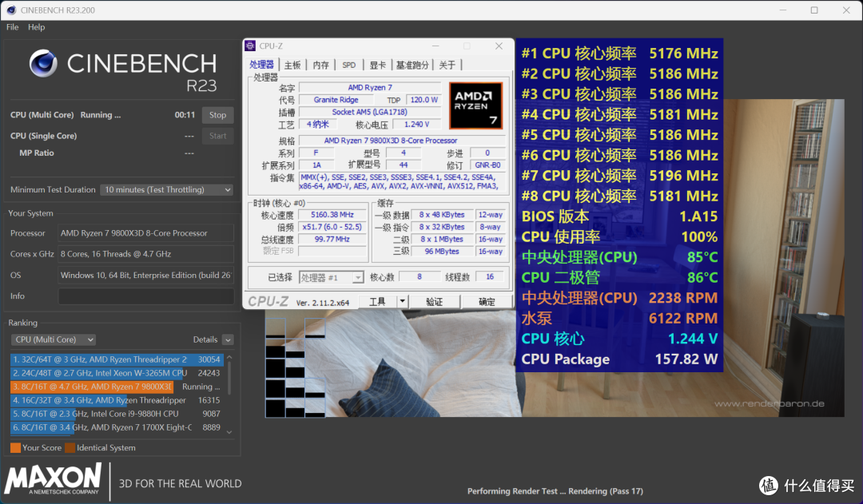
Task: Open the File menu in Cinebench
Action: coord(12,26)
